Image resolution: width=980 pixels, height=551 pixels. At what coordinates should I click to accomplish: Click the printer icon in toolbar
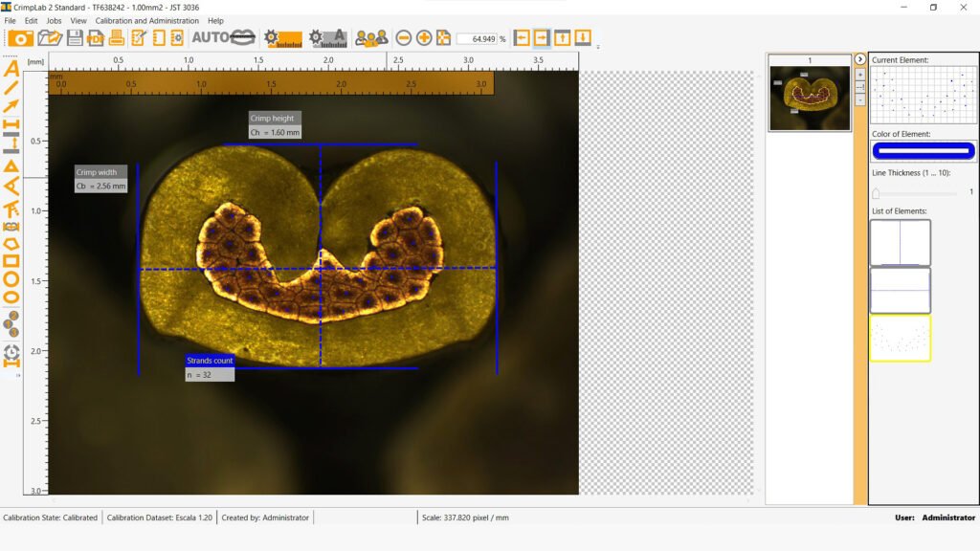point(117,38)
